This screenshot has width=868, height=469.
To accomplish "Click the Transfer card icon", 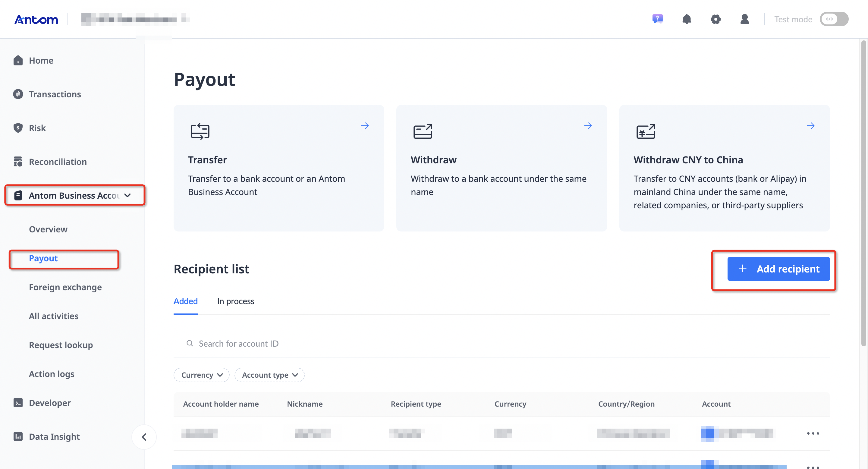I will point(200,131).
